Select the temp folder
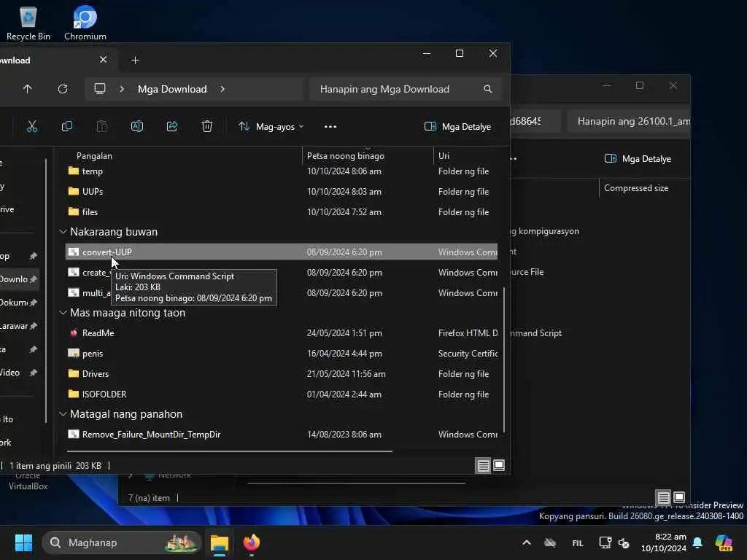Screen dimensions: 747x560 [281, 171]
